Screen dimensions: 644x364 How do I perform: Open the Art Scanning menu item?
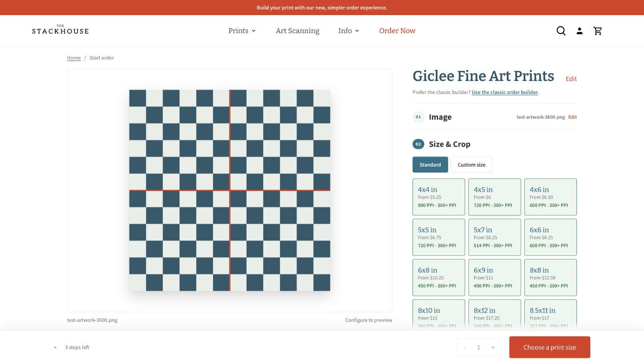(x=298, y=31)
